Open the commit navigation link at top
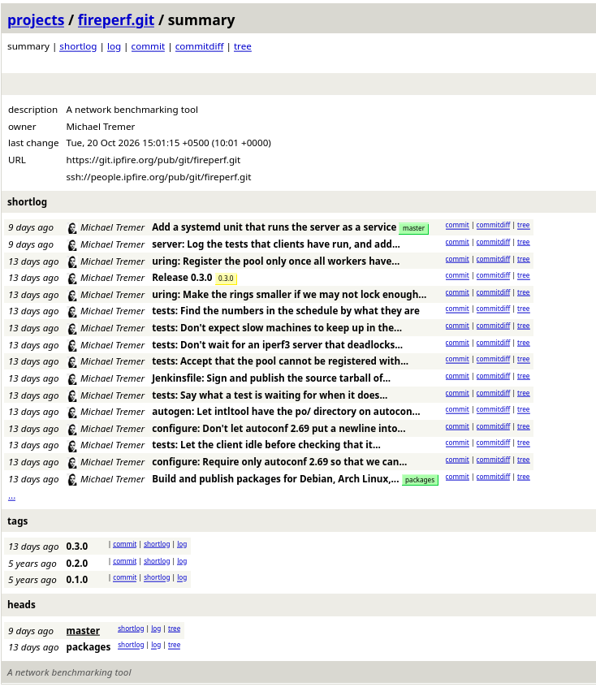This screenshot has width=596, height=700. [148, 46]
